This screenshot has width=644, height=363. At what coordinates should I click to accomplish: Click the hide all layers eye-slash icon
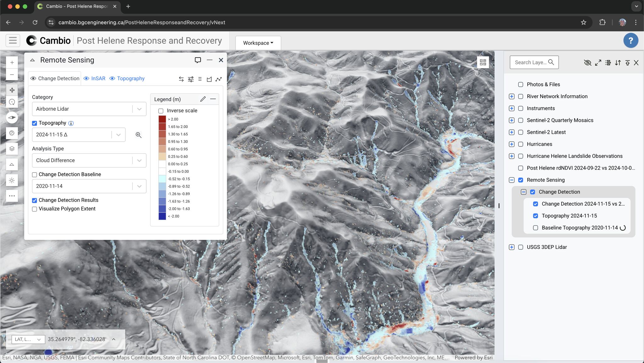click(587, 63)
